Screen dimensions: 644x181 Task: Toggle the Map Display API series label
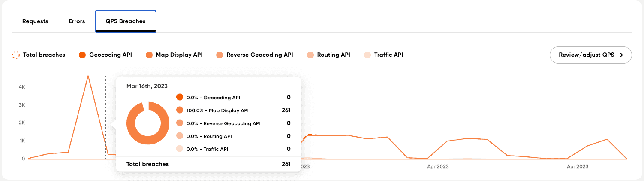click(x=179, y=55)
